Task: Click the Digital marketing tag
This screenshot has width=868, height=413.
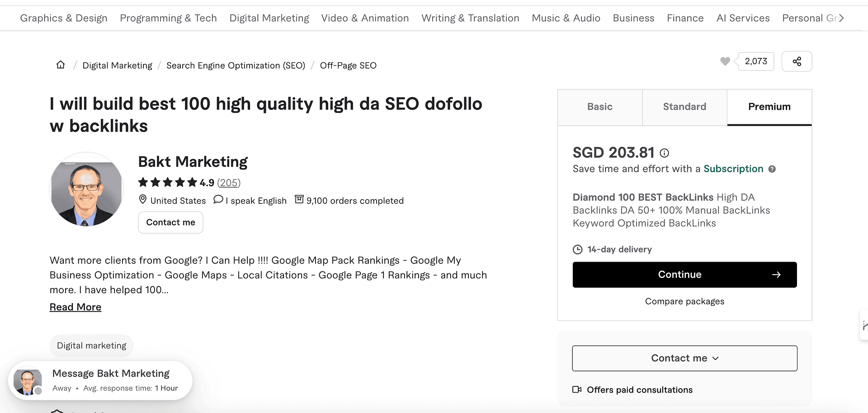Action: click(x=91, y=346)
